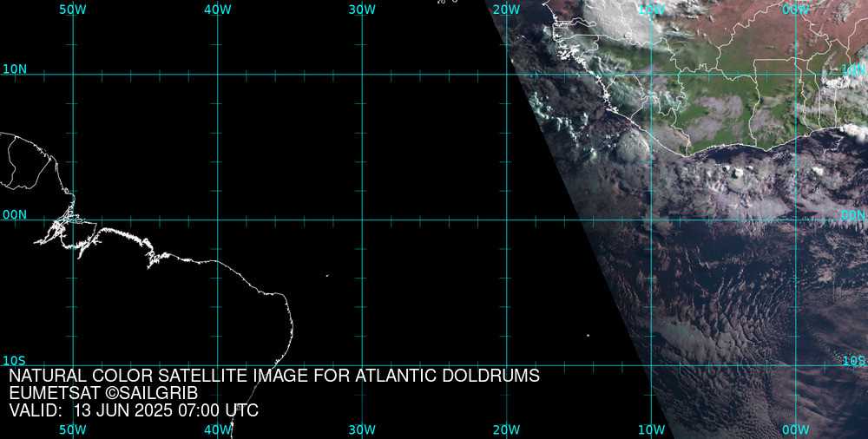Image resolution: width=868 pixels, height=439 pixels.
Task: Select the 30W label along the bottom edge
Action: tap(362, 429)
